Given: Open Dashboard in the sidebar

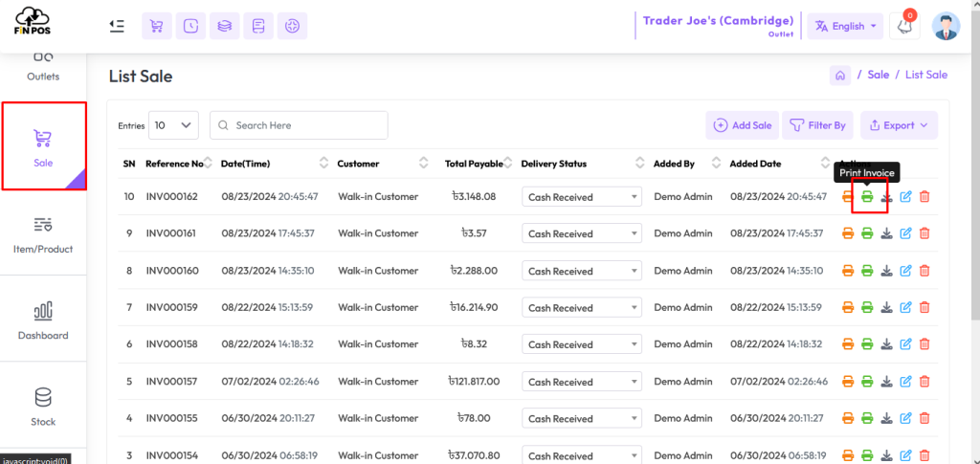Looking at the screenshot, I should pos(43,320).
